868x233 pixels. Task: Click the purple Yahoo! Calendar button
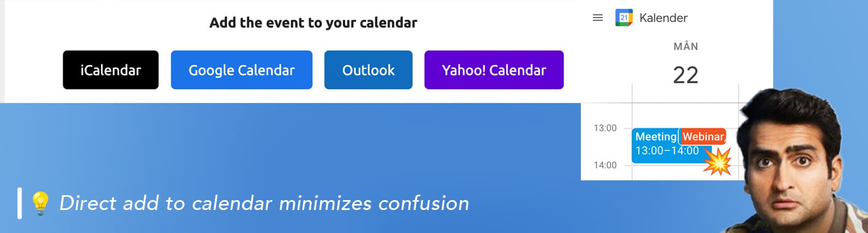point(494,70)
